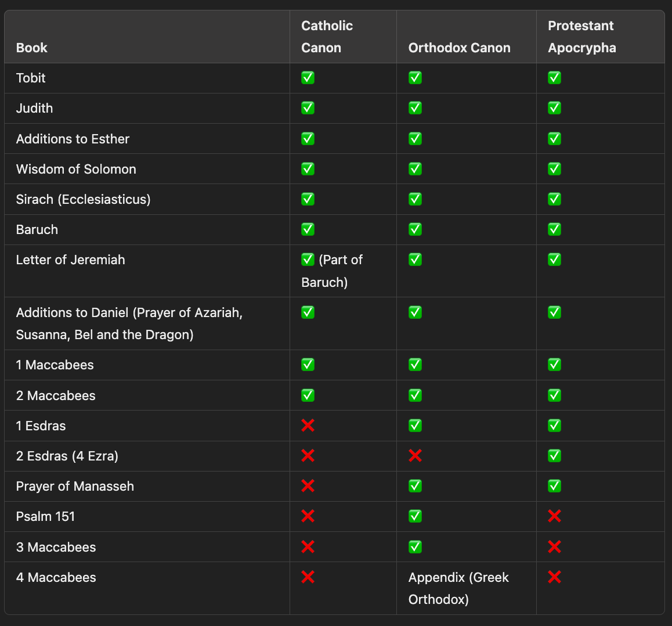Click the Tobit Orthodox Canon check mark
672x626 pixels.
tap(415, 78)
